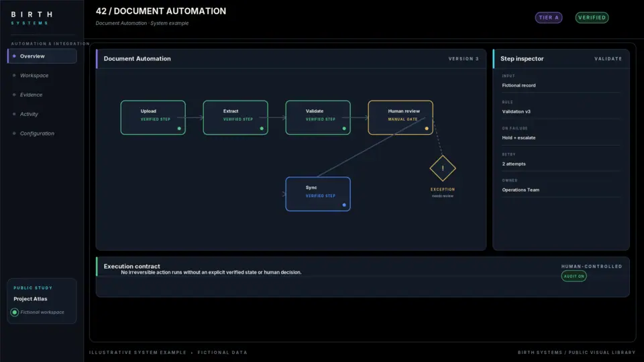Click the green status dot on Upload
644x362 pixels.
[179, 129]
